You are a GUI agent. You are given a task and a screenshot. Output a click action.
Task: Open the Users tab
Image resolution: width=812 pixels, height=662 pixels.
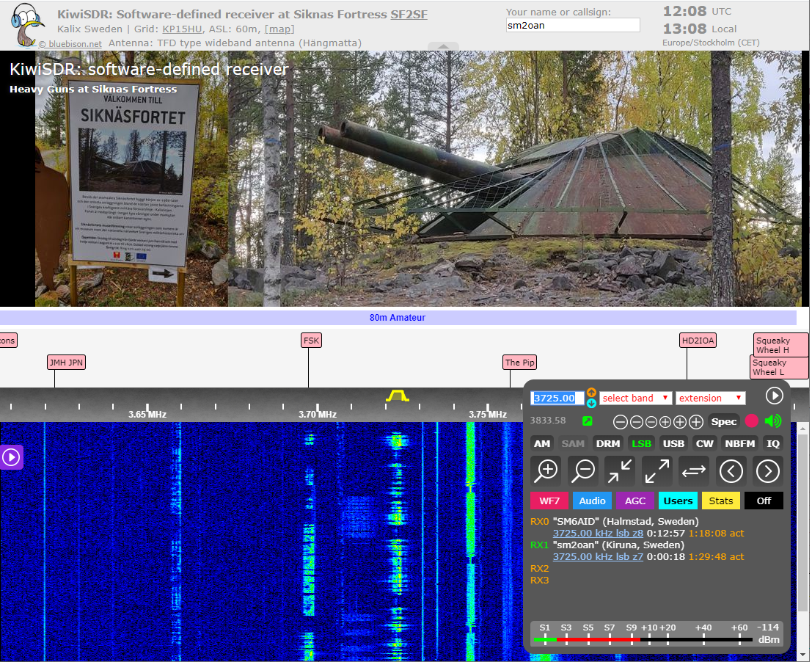tap(678, 501)
